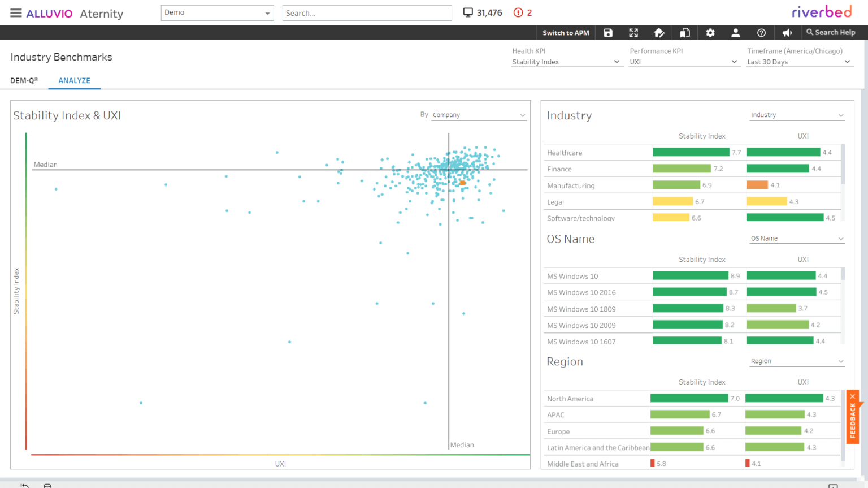Open the bookmarked reports icon

point(685,32)
